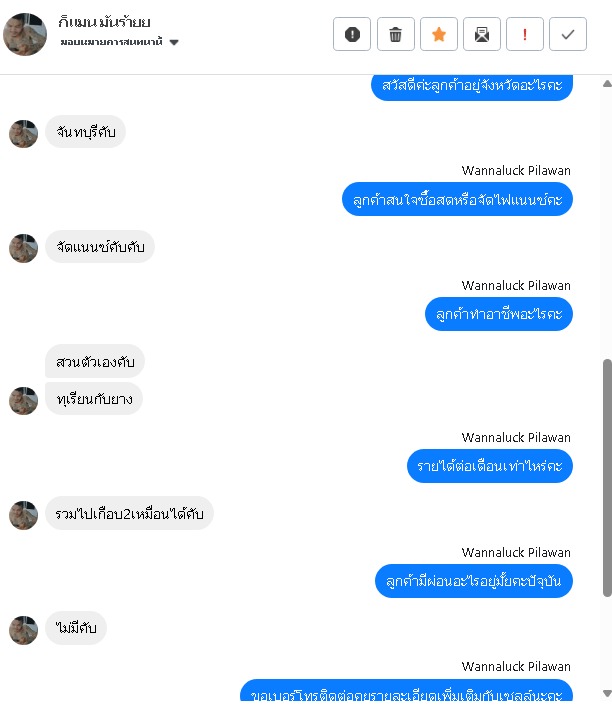Click the customer name in header
Viewport: 612px width, 711px height.
[x=104, y=22]
